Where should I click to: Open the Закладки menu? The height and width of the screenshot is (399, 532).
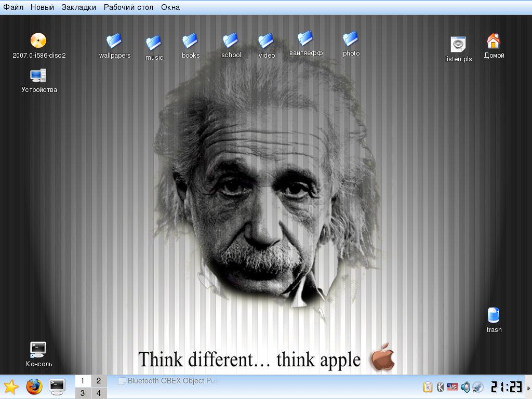tap(79, 7)
